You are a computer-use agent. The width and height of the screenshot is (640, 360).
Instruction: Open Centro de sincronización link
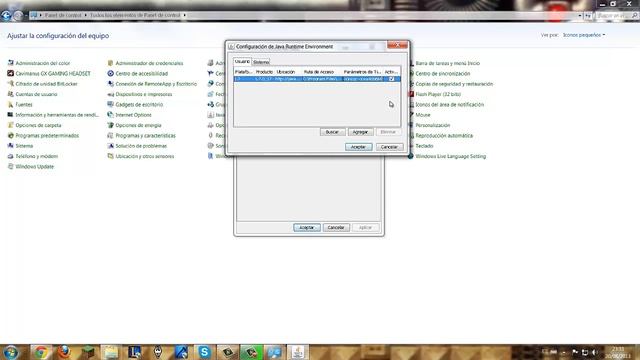pos(443,73)
